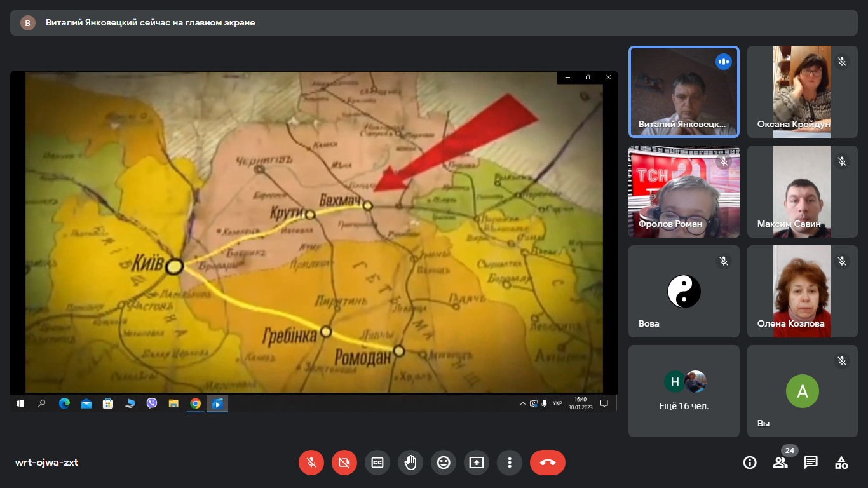Click the Бахмач label on the shared map
This screenshot has width=868, height=488.
pos(340,201)
